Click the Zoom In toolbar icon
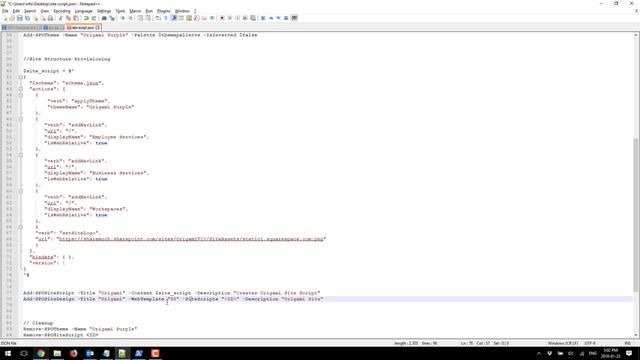 click(122, 18)
